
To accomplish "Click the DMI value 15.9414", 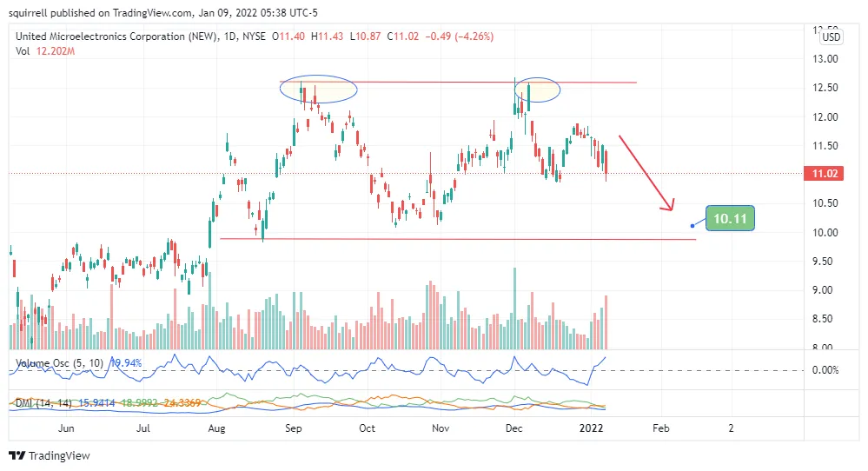I will [96, 403].
